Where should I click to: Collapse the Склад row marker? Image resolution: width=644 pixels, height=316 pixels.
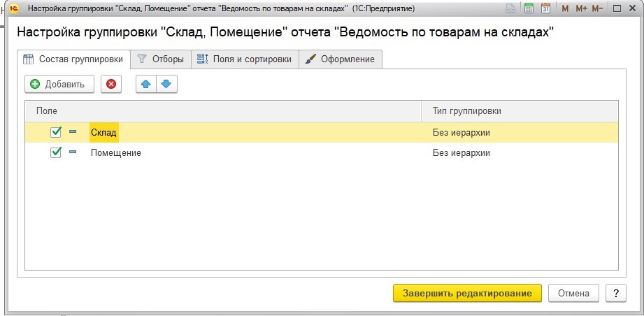pyautogui.click(x=73, y=131)
